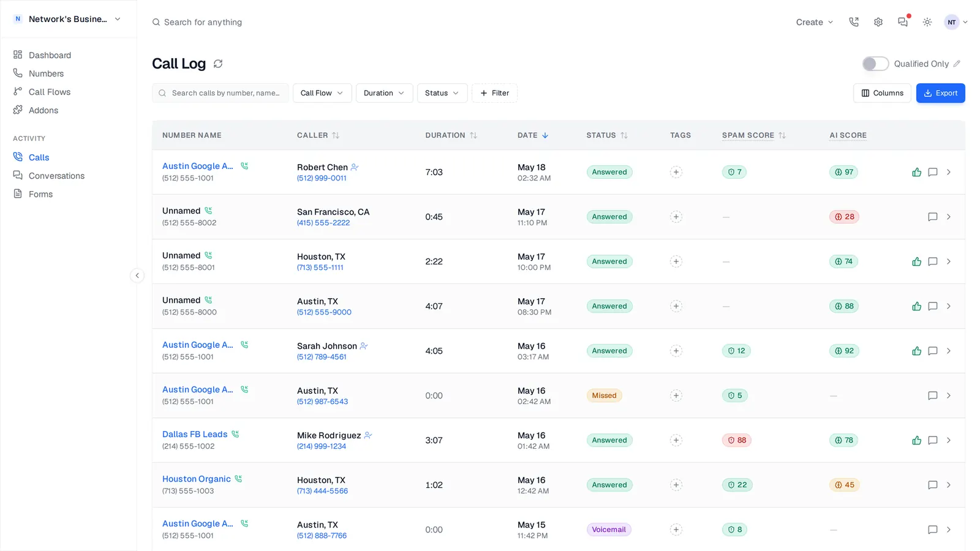Toggle the Qualified Only switch
Image resolution: width=980 pixels, height=551 pixels.
point(875,64)
